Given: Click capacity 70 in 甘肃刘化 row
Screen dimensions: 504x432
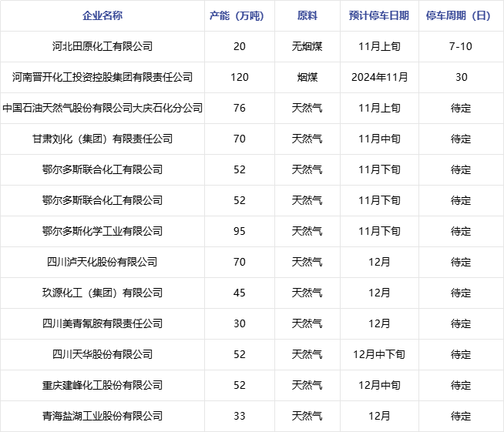Looking at the screenshot, I should [240, 139].
